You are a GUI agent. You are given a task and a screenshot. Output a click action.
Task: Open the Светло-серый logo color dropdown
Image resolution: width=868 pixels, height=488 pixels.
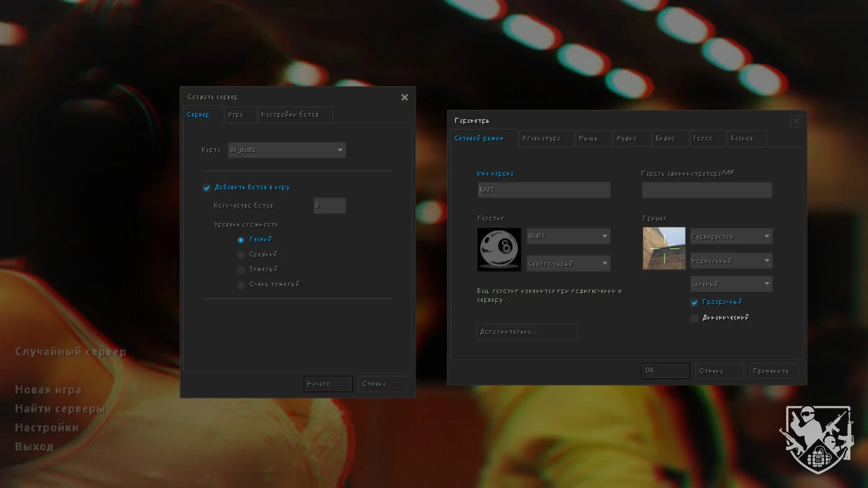coord(568,264)
